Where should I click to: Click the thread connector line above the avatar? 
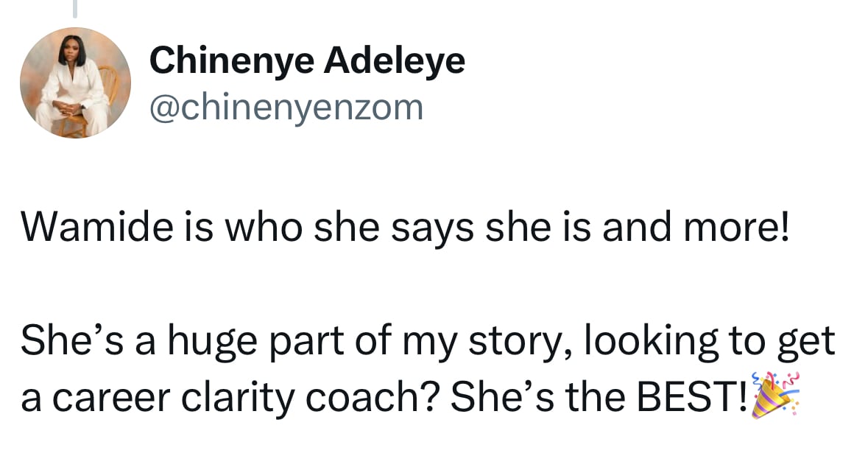coord(75,7)
